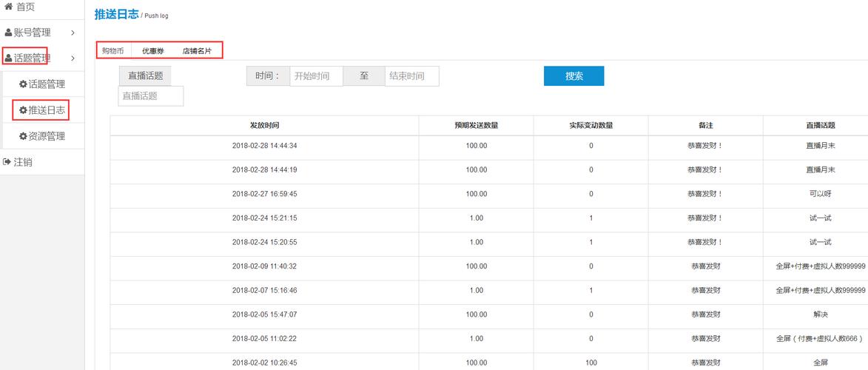This screenshot has height=370, width=868.
Task: Click the user icon next to 账号管理
Action: [8, 33]
